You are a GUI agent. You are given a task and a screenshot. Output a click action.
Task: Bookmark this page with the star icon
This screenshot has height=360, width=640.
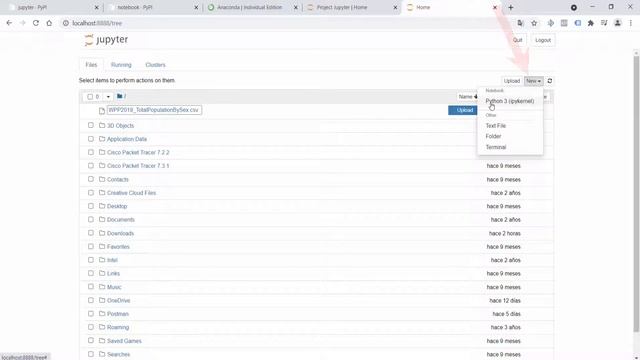click(534, 23)
